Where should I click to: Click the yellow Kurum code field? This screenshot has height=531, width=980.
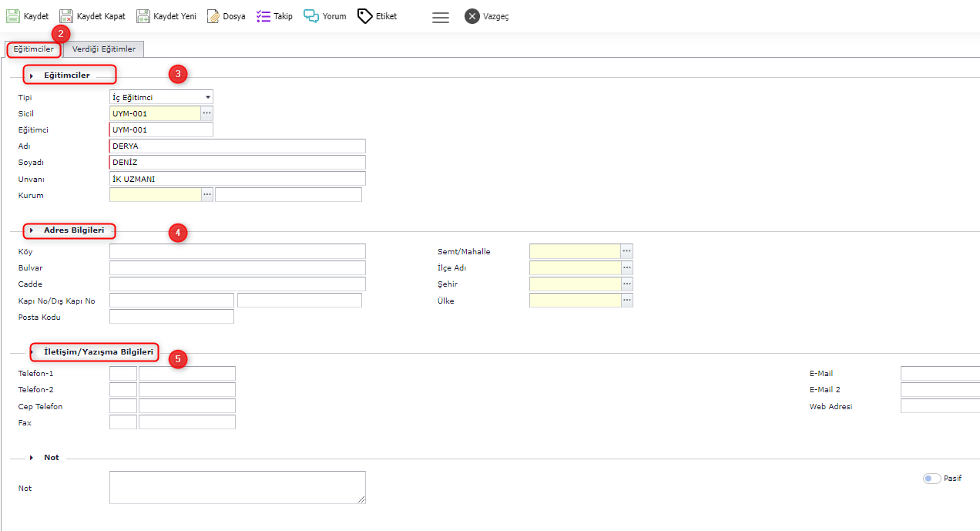(155, 195)
